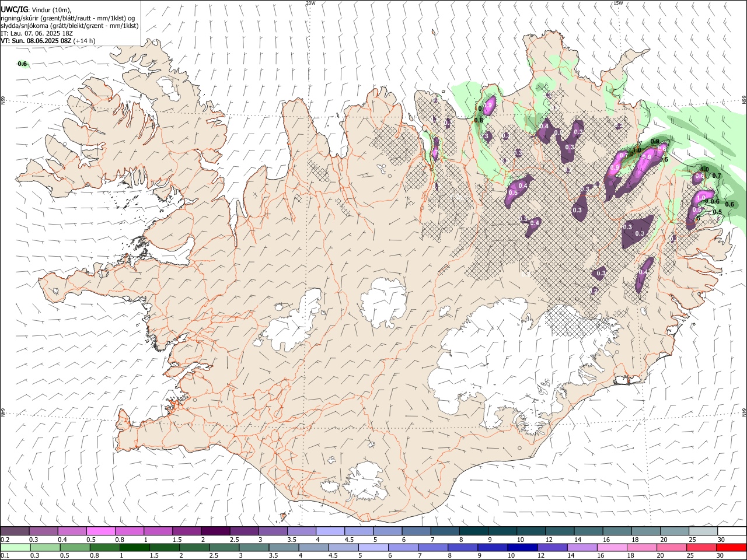The image size is (747, 560).
Task: Select the rain scale swatch starting at 20
Action: 672,548
